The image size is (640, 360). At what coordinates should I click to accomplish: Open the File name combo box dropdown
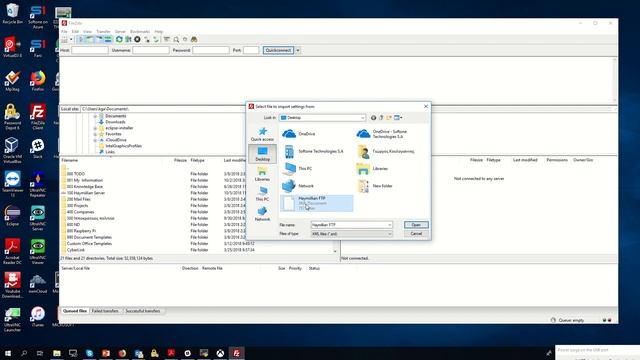point(389,225)
